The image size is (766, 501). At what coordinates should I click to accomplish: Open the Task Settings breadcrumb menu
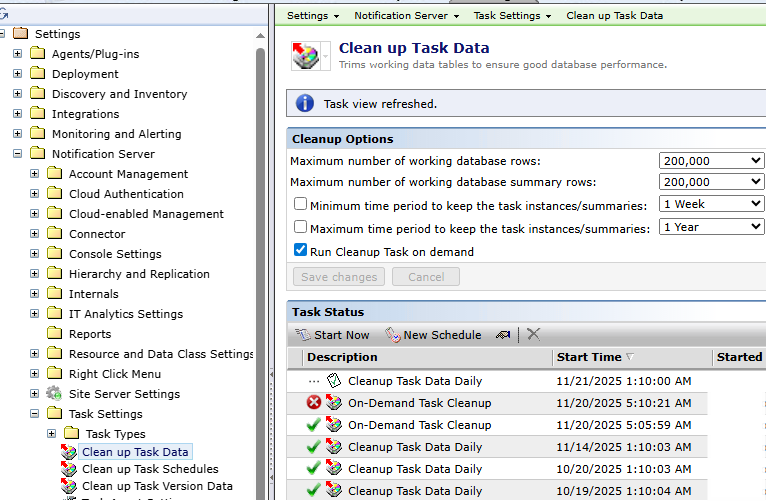[512, 16]
